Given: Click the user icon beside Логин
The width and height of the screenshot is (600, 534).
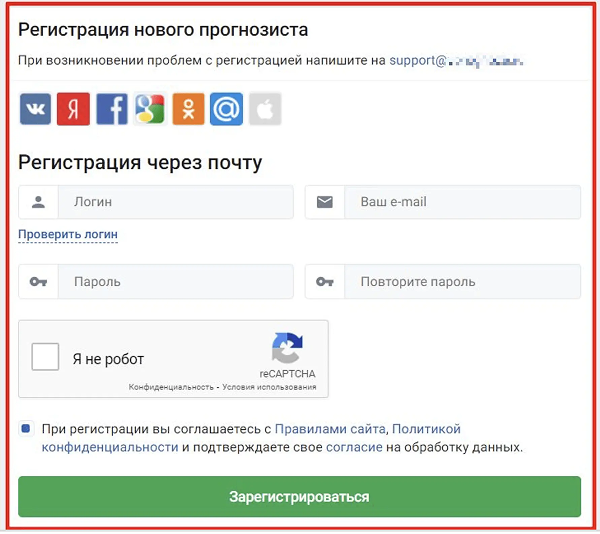Looking at the screenshot, I should pyautogui.click(x=38, y=202).
